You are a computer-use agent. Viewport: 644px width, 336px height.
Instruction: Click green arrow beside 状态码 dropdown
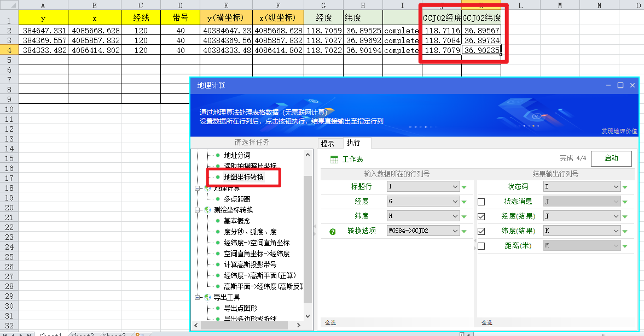coord(625,187)
